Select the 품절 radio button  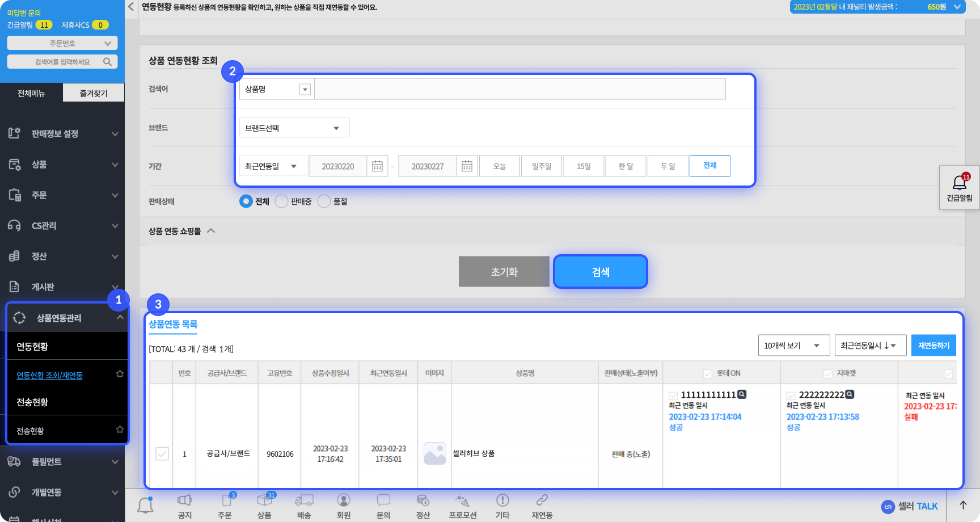(324, 201)
